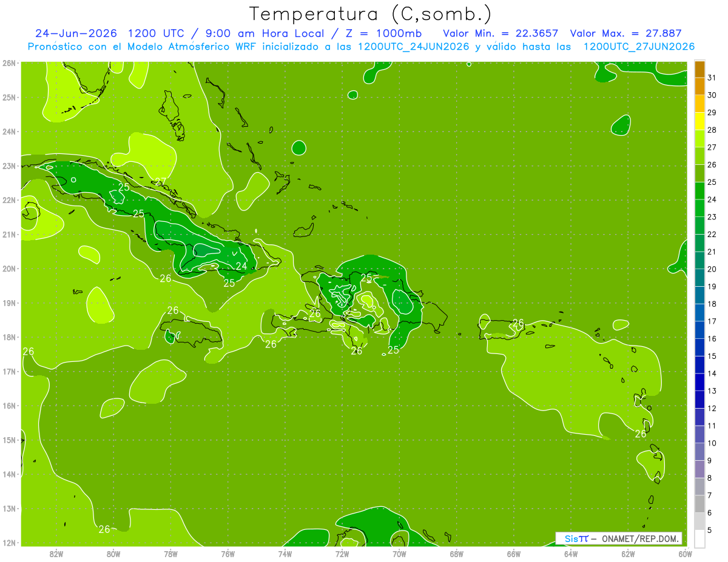
Task: Click the 70W longitude axis label
Action: (399, 554)
